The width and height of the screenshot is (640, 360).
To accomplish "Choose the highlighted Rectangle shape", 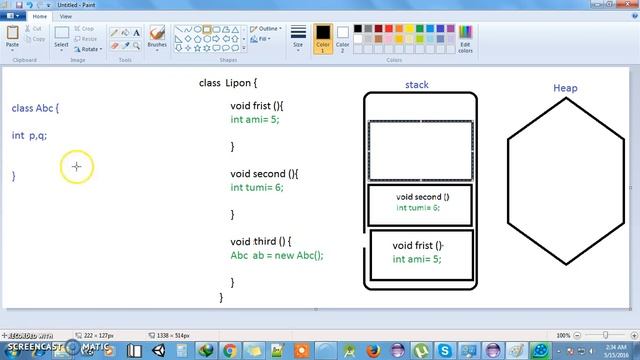I will [x=207, y=29].
